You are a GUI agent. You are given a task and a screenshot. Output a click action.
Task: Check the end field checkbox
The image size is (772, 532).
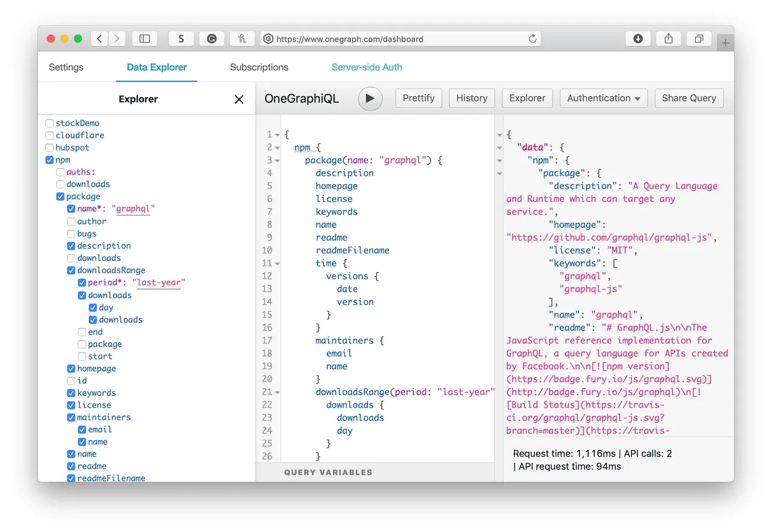82,332
